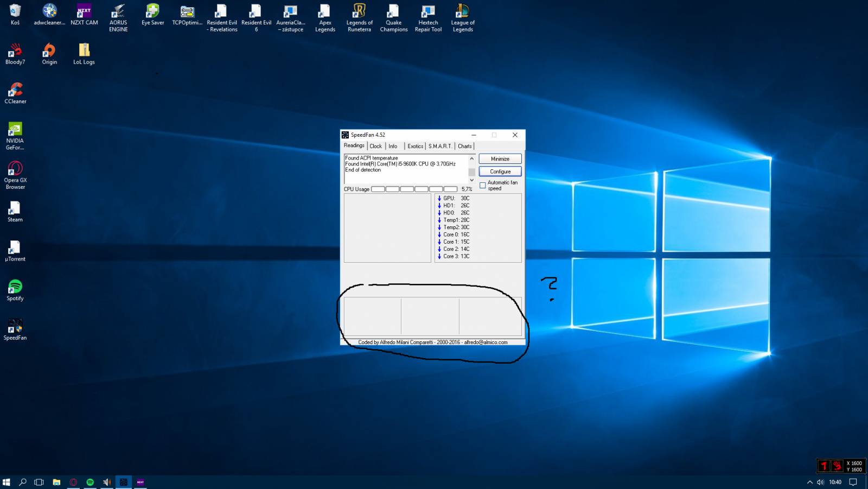Open the Eye Saver desktop icon
The height and width of the screenshot is (489, 868).
(x=153, y=15)
